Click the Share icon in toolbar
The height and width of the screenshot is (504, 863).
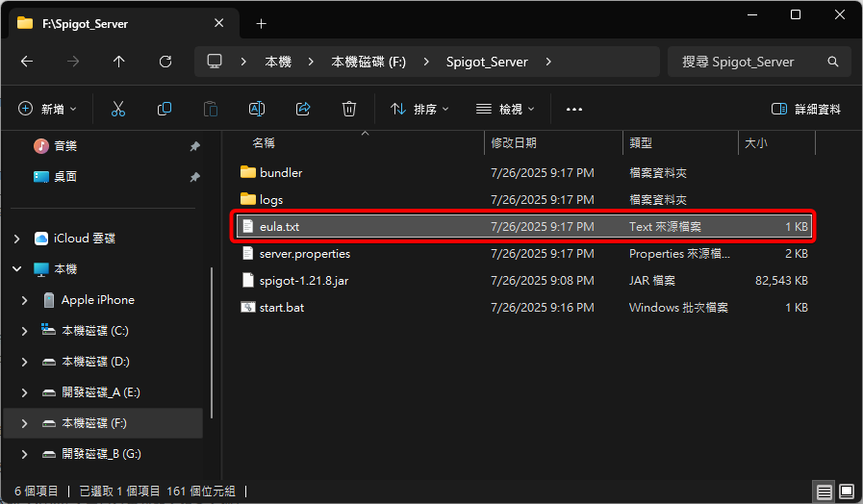[x=303, y=110]
